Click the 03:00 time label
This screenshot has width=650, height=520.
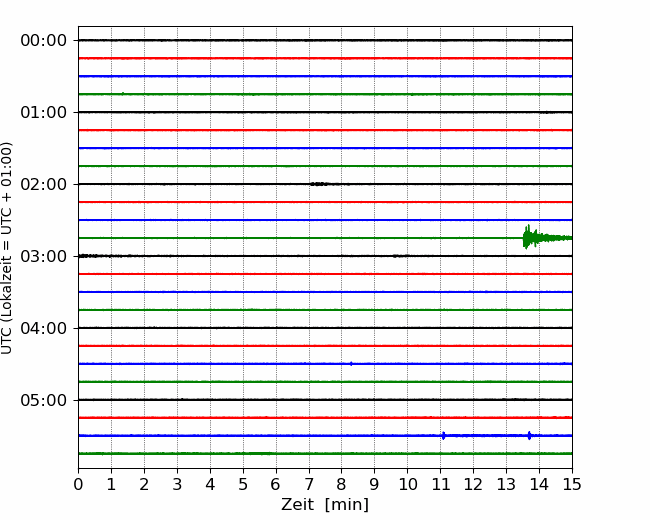44,256
